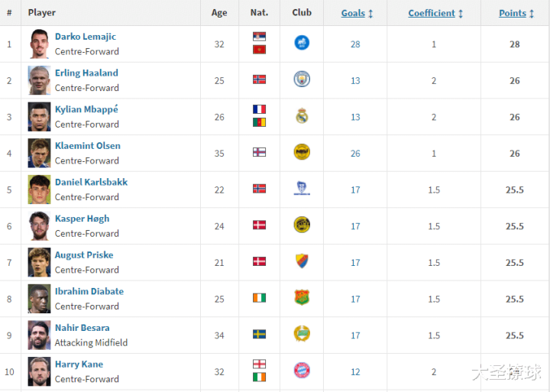This screenshot has width=550, height=392.
Task: Open Harry Kane player profile link
Action: coord(79,364)
